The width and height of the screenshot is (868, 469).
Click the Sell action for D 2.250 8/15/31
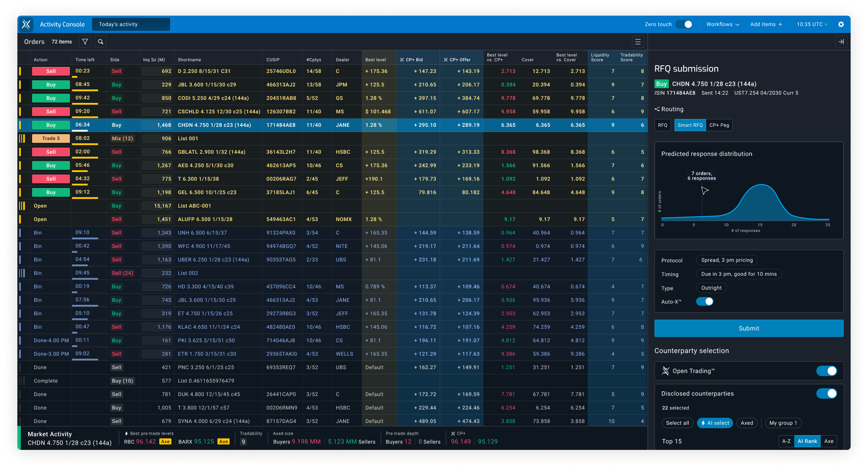[x=51, y=71]
